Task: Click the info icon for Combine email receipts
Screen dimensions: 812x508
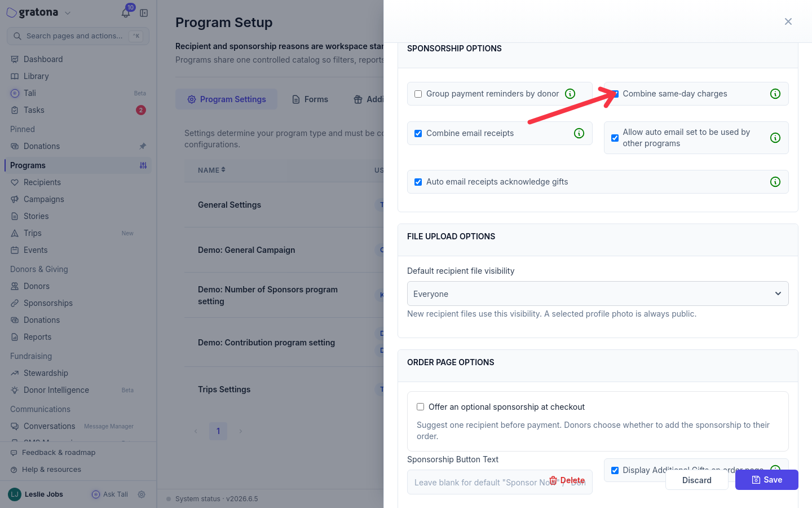Action: (x=579, y=133)
